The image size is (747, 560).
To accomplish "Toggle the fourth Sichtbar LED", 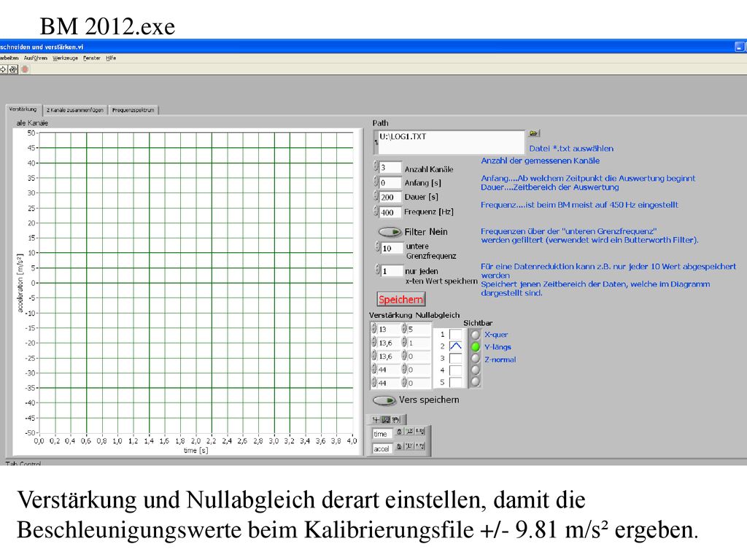I will point(475,370).
